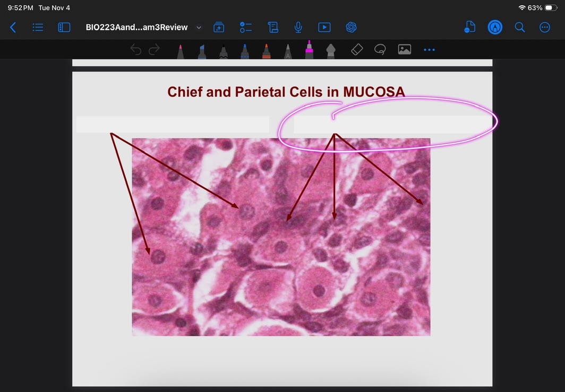
Task: Select the eraser tool
Action: (x=357, y=49)
